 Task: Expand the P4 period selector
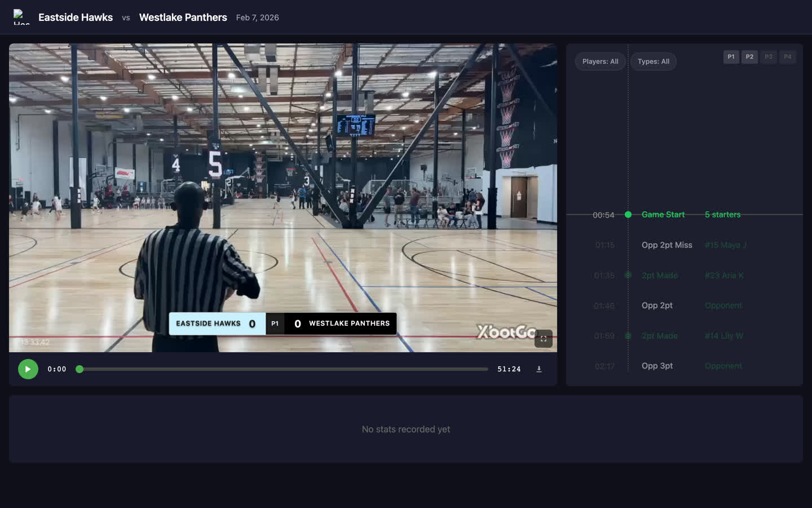[x=787, y=56]
